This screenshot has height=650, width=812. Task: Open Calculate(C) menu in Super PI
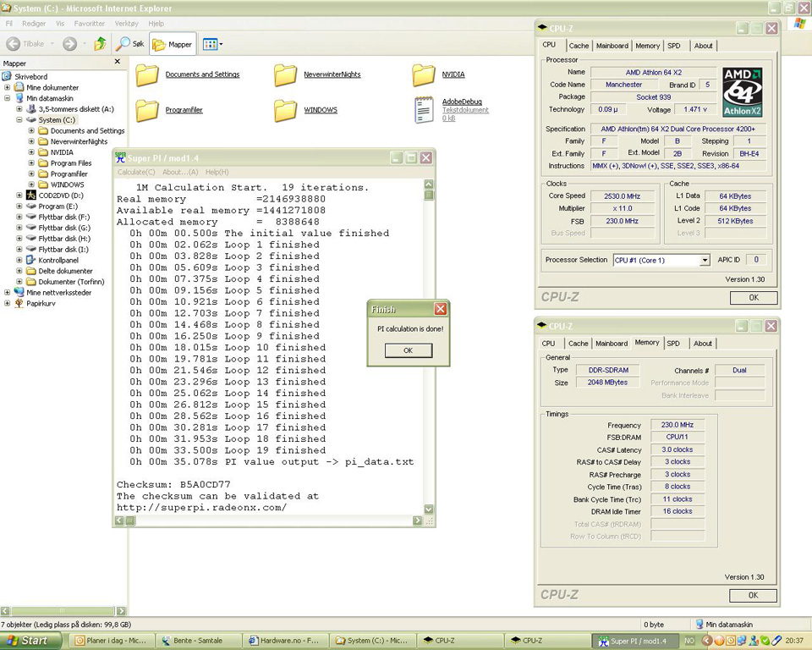(x=135, y=172)
